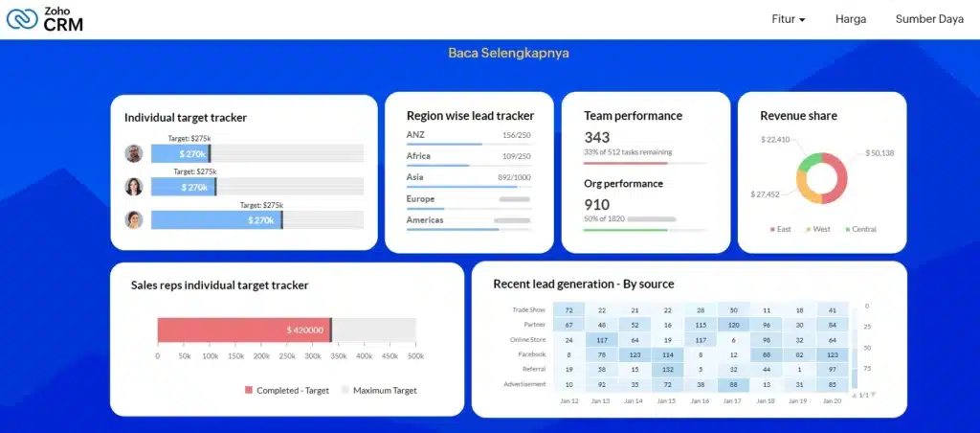Viewport: 980px width, 433px height.
Task: Click the Trade Show Jan 12 heatmap cell
Action: [x=568, y=310]
